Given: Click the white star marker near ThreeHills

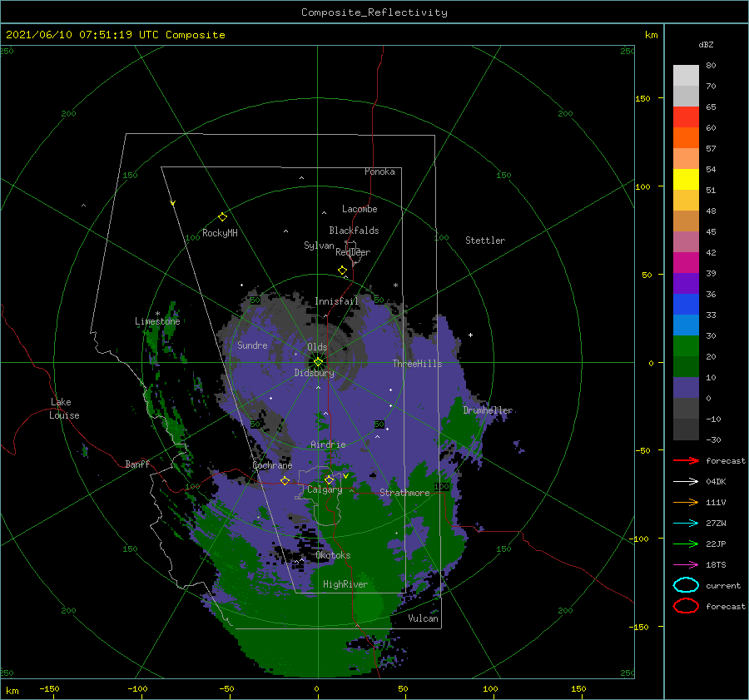Looking at the screenshot, I should (x=470, y=335).
